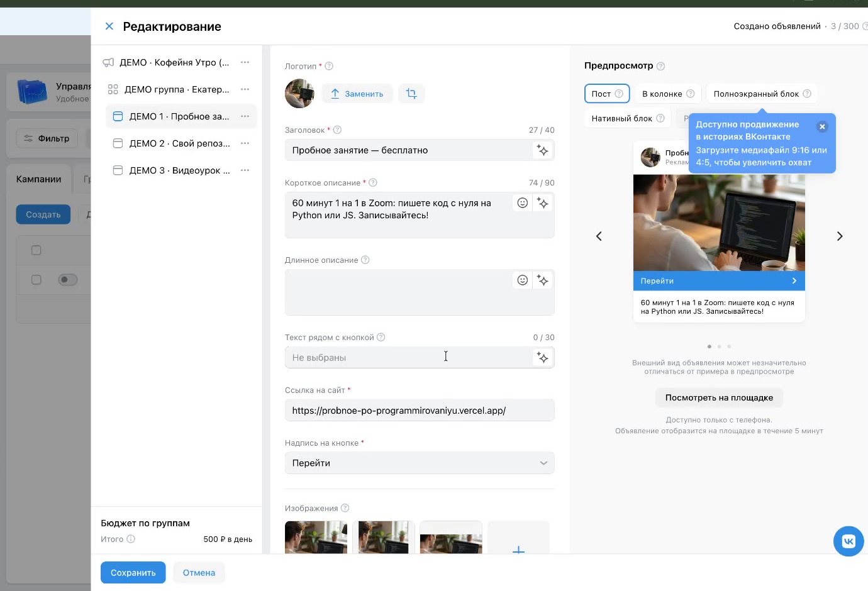
Task: Save changes with Сохранить
Action: tap(133, 573)
